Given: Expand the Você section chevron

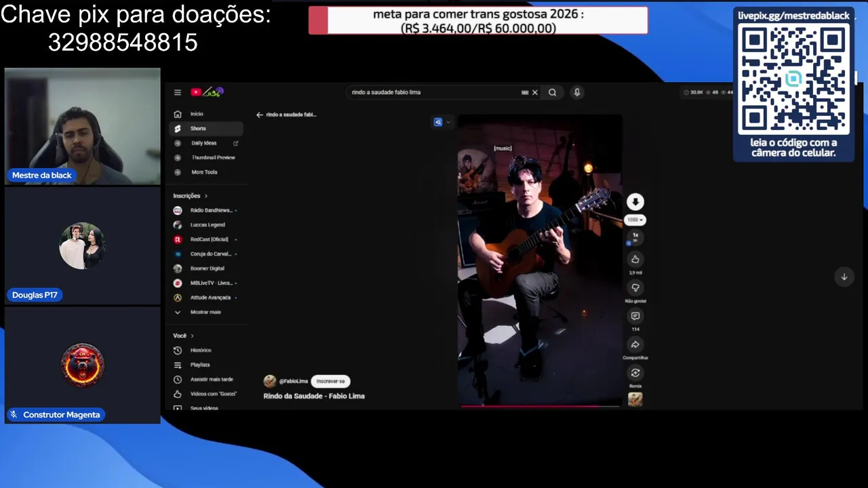Looking at the screenshot, I should point(192,335).
